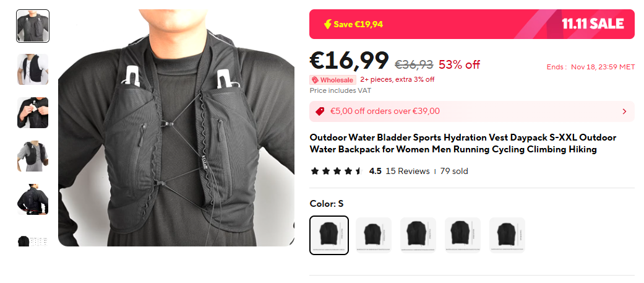The width and height of the screenshot is (644, 283).
Task: Click the €5,00 off orders coupon bar
Action: (471, 111)
